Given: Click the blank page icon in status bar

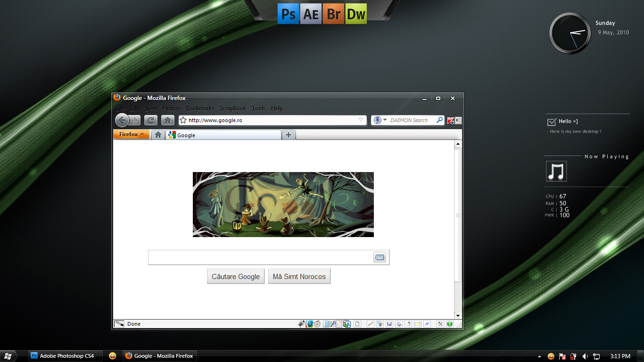Looking at the screenshot, I should [x=357, y=324].
